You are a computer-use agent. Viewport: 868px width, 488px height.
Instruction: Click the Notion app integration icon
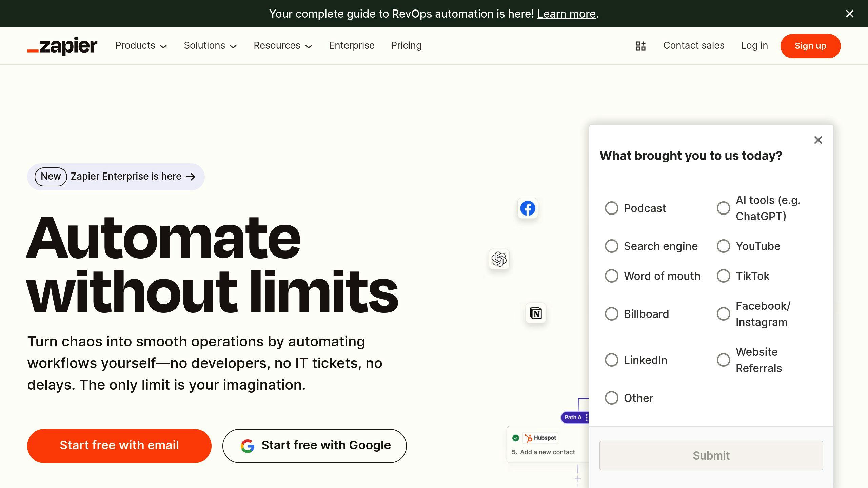pos(535,313)
